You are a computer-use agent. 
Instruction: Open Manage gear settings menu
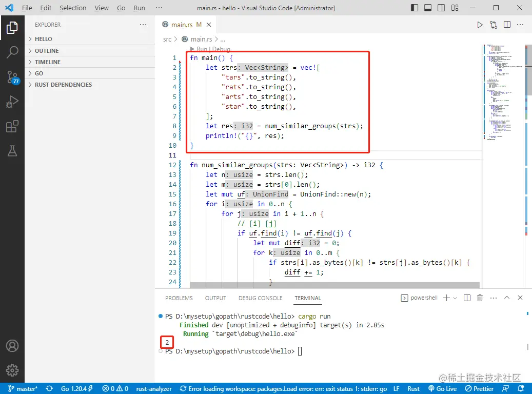click(12, 370)
